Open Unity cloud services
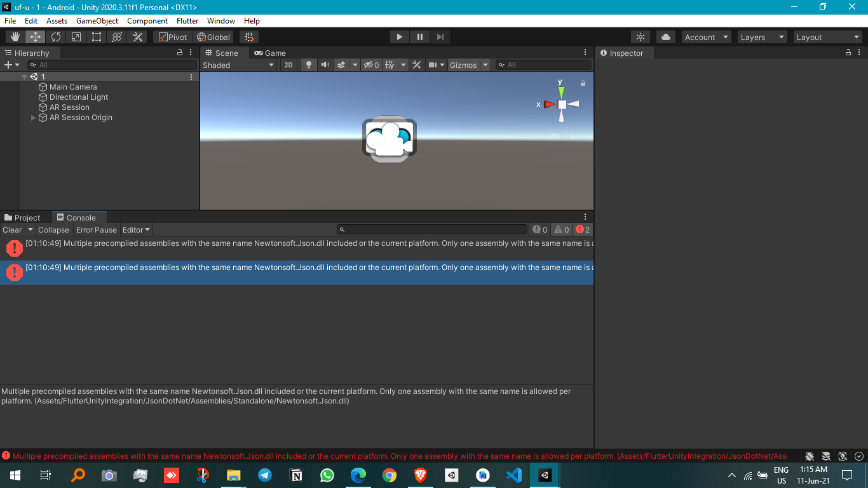The height and width of the screenshot is (488, 868). (x=665, y=37)
